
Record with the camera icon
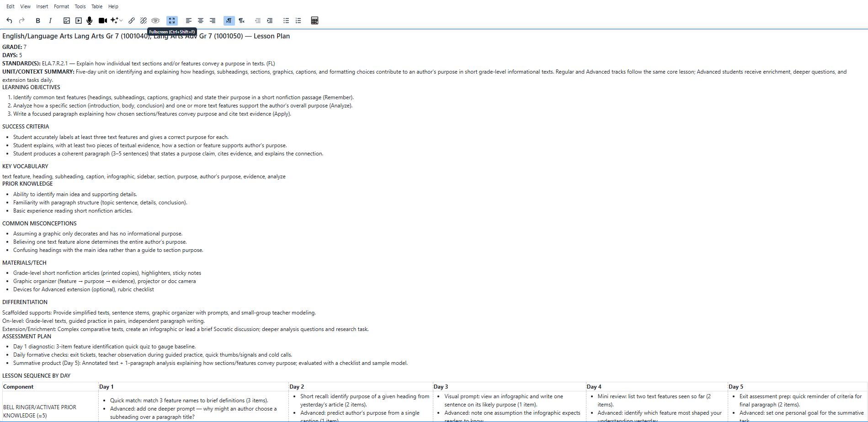pyautogui.click(x=102, y=21)
